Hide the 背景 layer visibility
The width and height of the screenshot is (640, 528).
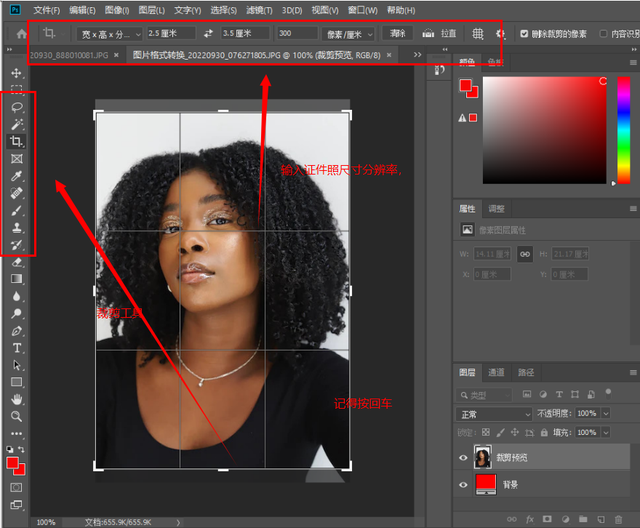click(x=463, y=485)
